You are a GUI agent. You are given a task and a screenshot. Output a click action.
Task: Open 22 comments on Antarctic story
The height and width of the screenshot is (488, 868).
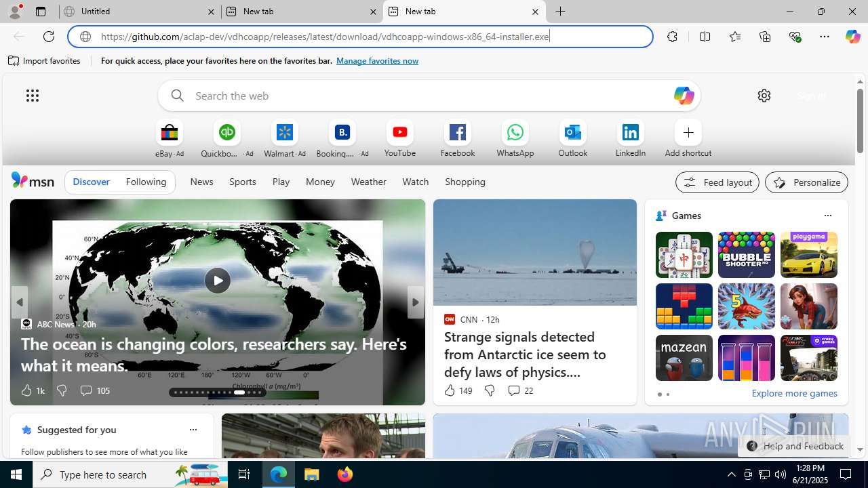coord(520,390)
